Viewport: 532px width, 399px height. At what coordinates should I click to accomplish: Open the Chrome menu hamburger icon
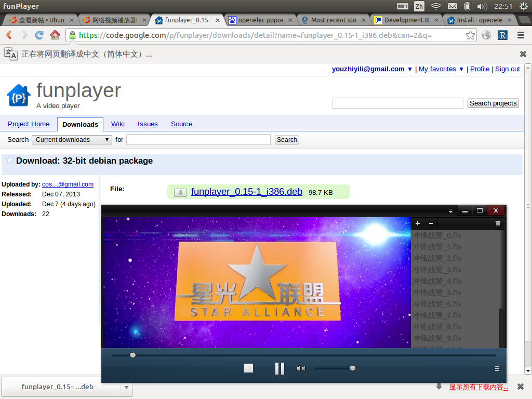(x=521, y=35)
